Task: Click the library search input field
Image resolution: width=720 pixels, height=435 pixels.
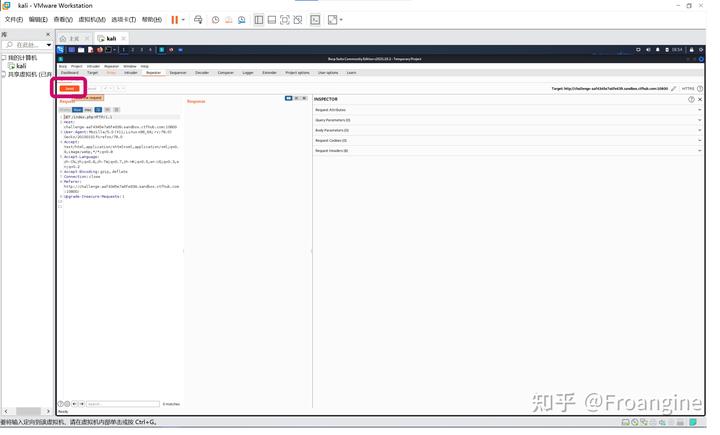Action: (26, 45)
